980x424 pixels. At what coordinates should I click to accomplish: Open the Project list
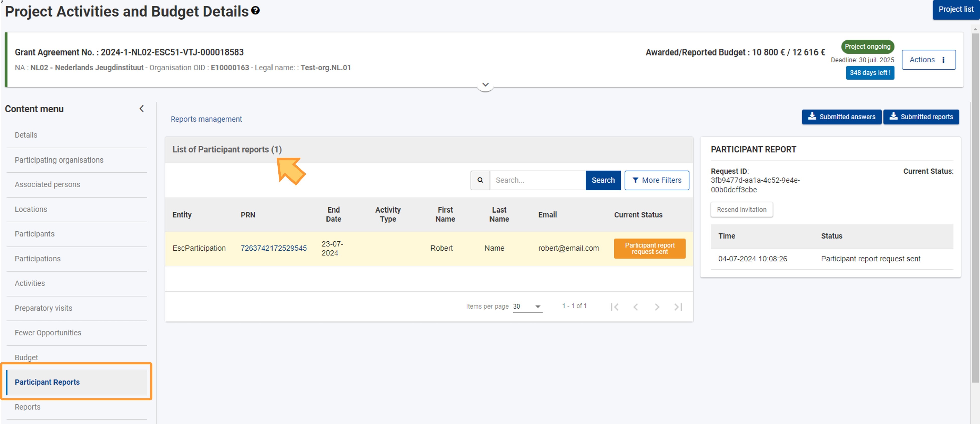[956, 9]
